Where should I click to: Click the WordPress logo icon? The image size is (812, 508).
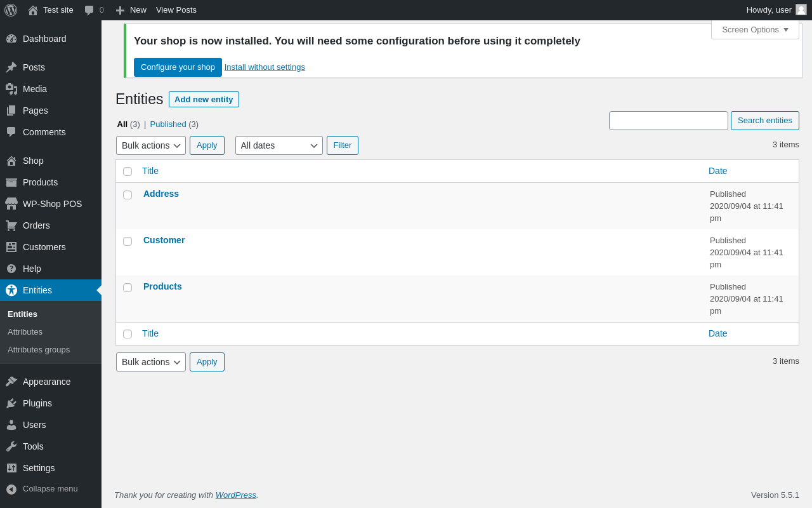click(11, 10)
